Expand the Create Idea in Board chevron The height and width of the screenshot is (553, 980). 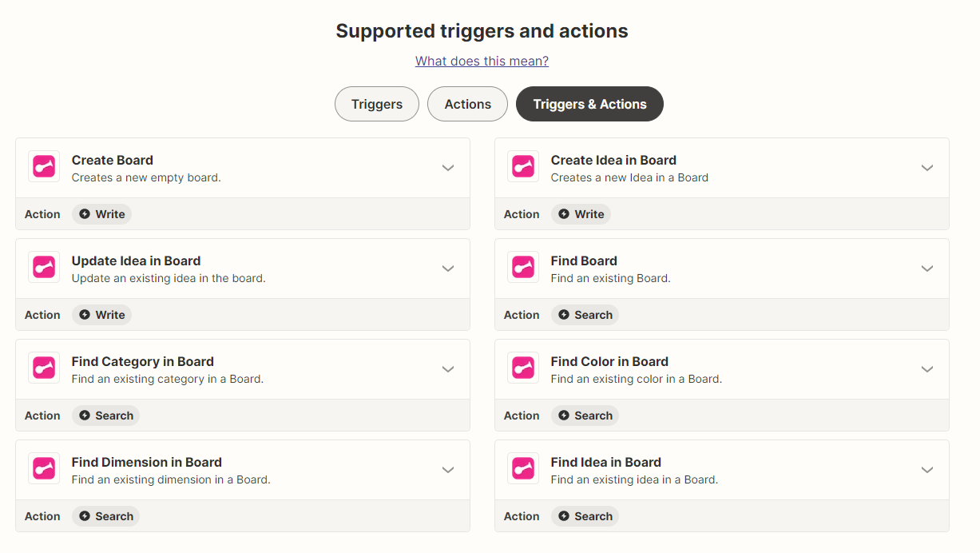click(927, 168)
